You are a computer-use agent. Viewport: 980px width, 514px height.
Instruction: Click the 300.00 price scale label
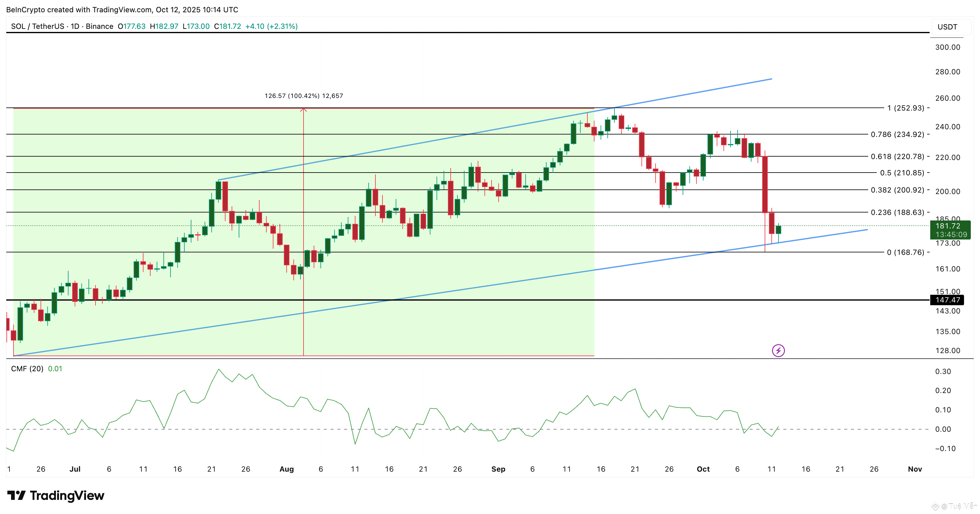(947, 47)
